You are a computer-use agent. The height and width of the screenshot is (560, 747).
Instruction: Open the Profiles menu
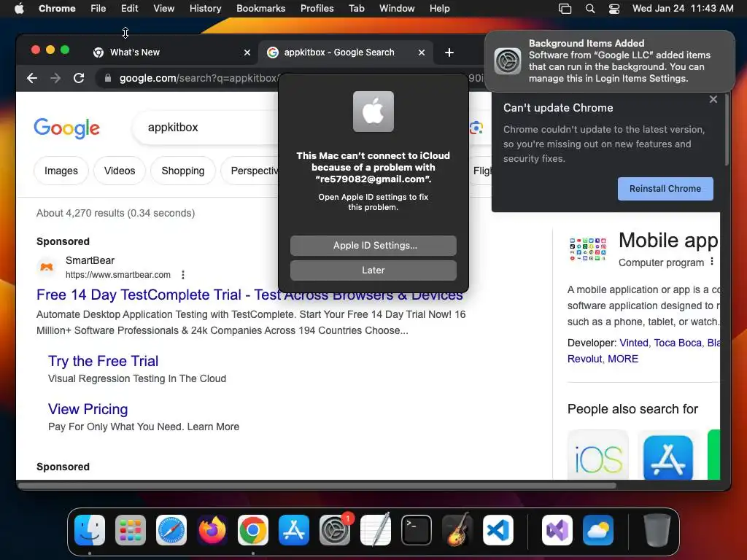pos(317,8)
